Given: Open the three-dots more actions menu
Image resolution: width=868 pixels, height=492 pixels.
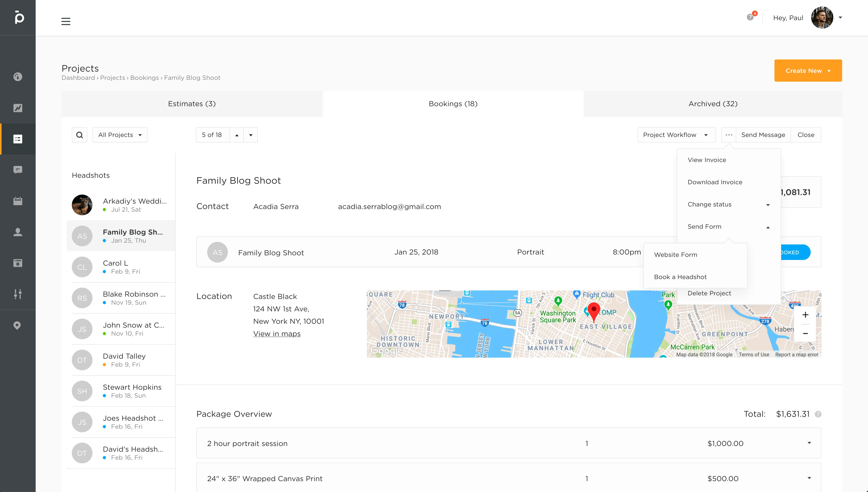Looking at the screenshot, I should point(729,135).
